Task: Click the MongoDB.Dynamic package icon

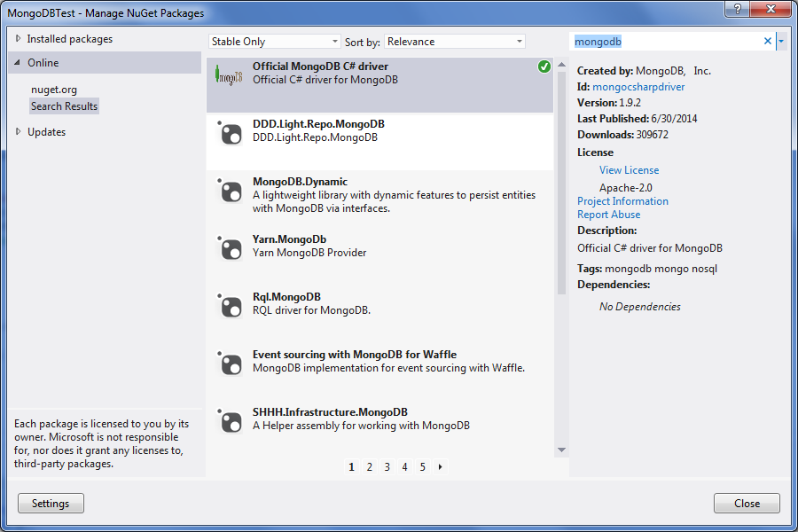Action: point(230,191)
